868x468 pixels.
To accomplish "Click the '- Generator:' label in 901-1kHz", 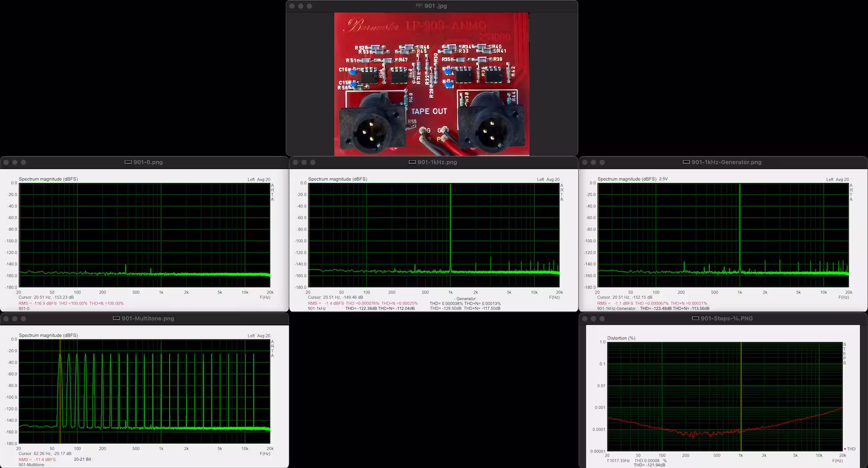I will pyautogui.click(x=465, y=299).
